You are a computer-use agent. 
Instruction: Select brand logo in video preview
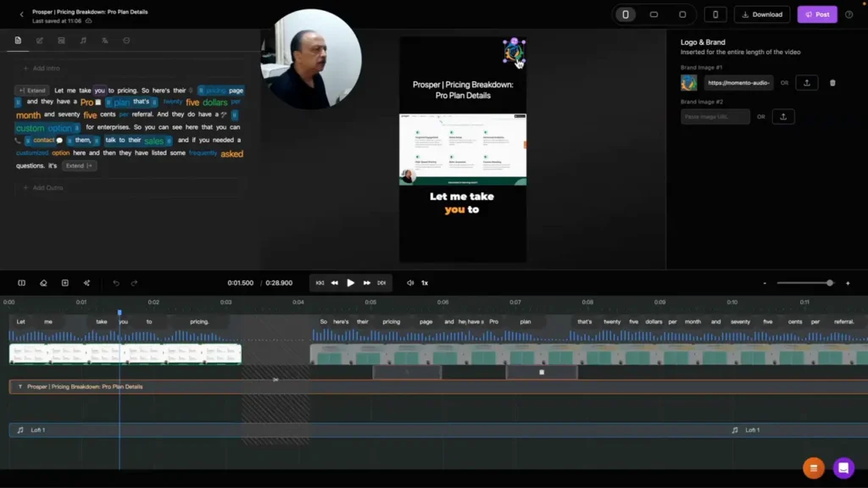[x=514, y=51]
